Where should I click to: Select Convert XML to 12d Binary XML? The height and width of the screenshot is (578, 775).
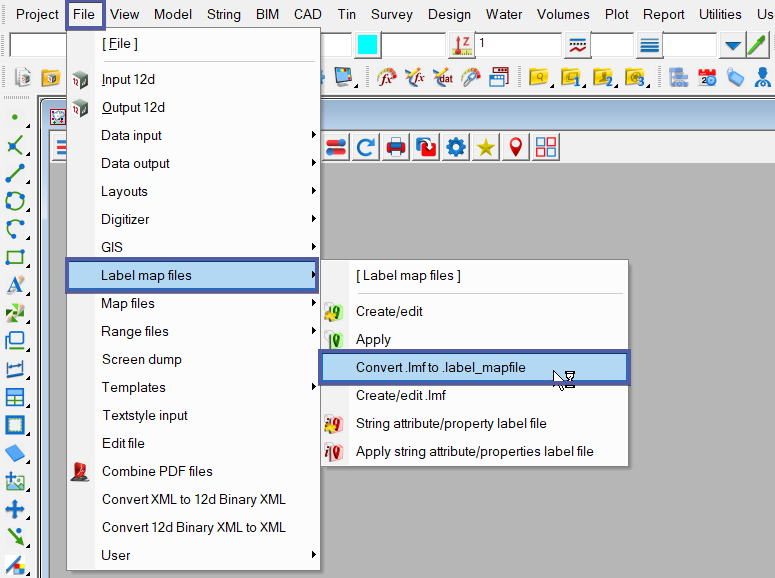(193, 499)
